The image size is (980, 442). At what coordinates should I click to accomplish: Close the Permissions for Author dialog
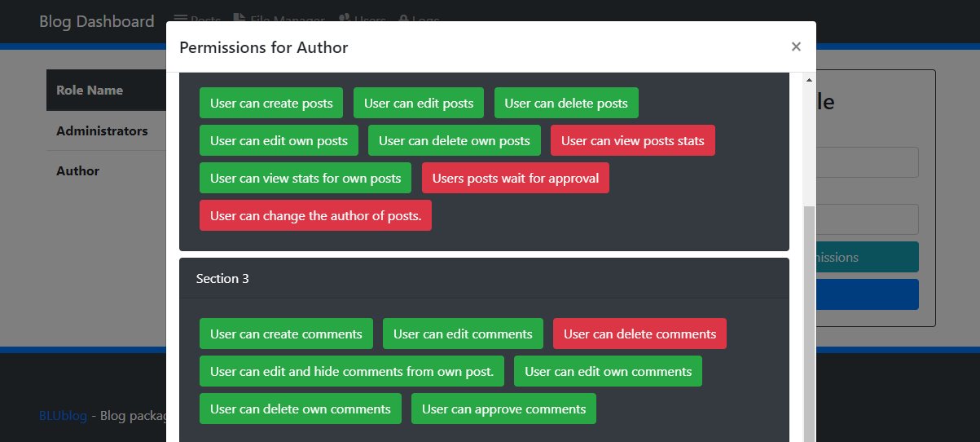pyautogui.click(x=796, y=46)
